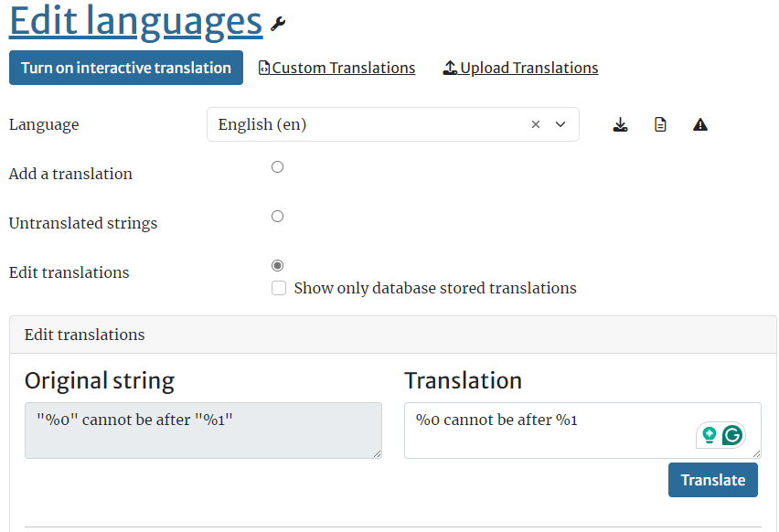Click the Translate button
Viewport: 779px width, 532px height.
[713, 480]
